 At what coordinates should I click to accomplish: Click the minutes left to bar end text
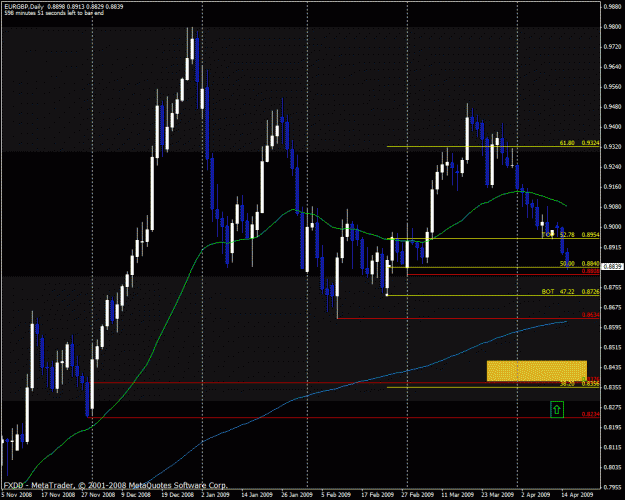coord(54,13)
